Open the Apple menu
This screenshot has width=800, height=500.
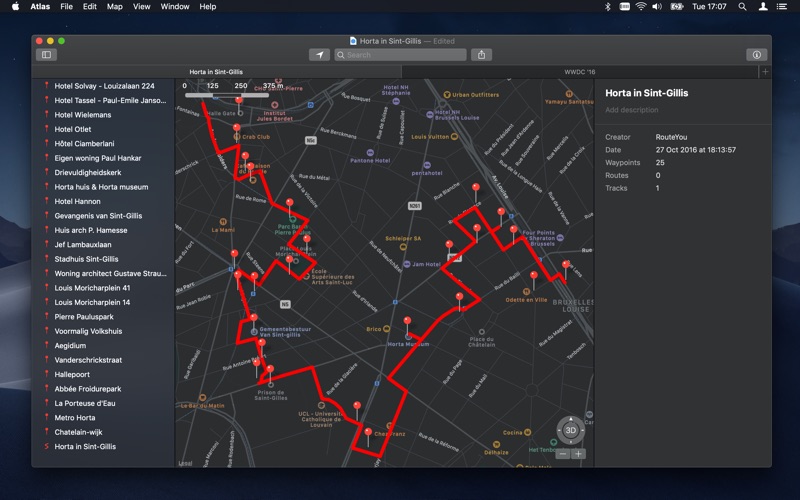[x=15, y=7]
